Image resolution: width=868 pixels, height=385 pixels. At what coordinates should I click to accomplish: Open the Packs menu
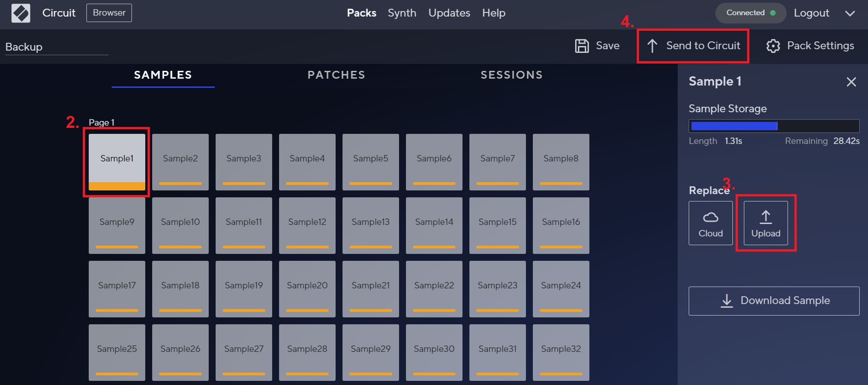pyautogui.click(x=361, y=13)
